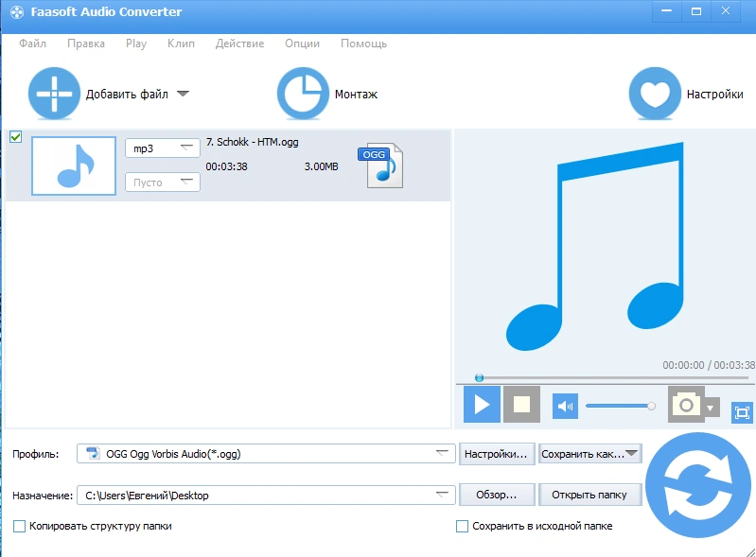756x557 pixels.
Task: Click the time display 00:00:00 / 00:03:38
Action: click(x=709, y=365)
